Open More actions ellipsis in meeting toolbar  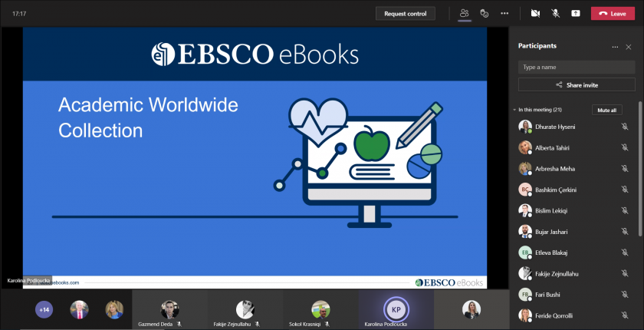point(504,14)
